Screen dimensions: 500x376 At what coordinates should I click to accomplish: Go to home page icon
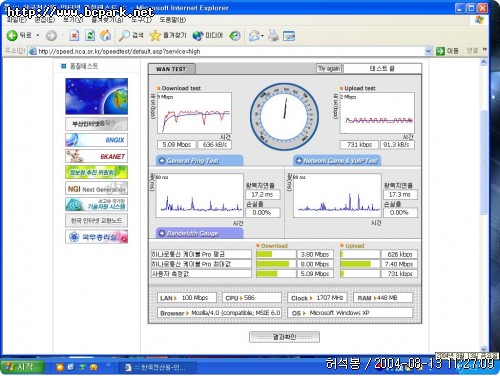click(106, 35)
